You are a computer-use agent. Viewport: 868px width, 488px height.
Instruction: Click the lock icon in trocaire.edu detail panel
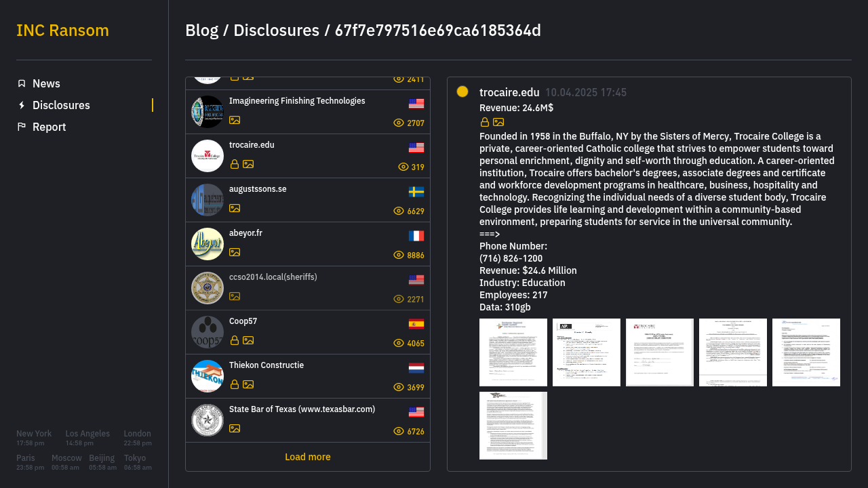485,122
